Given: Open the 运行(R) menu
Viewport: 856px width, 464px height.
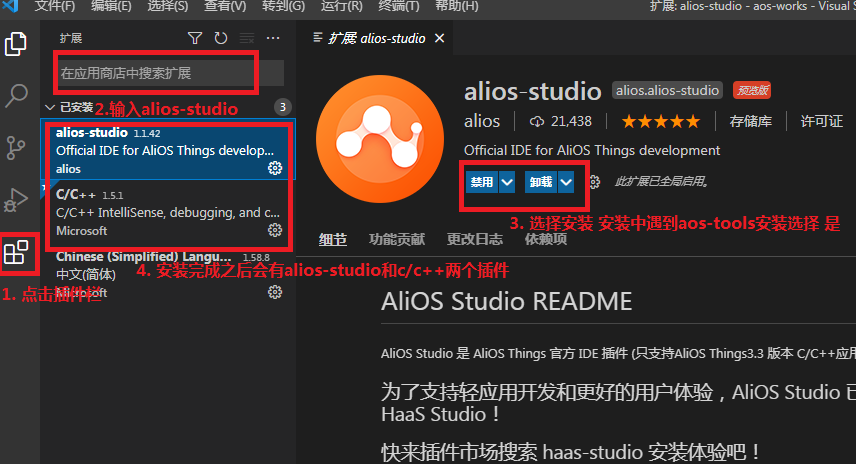Looking at the screenshot, I should (x=341, y=7).
